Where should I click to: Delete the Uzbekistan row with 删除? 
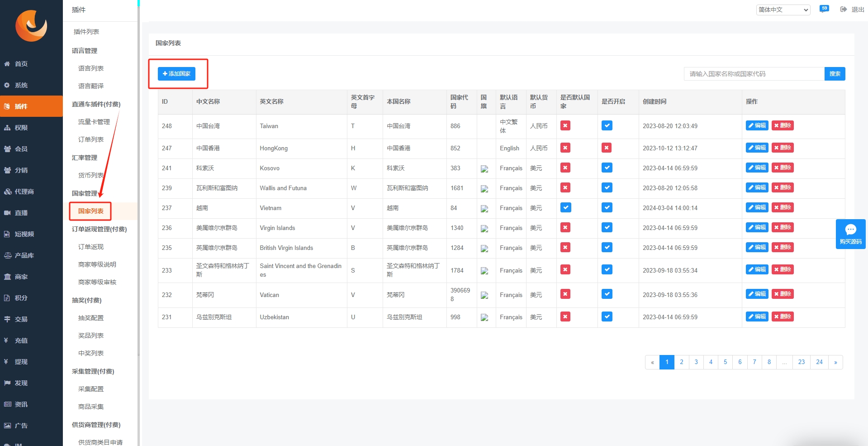[783, 317]
